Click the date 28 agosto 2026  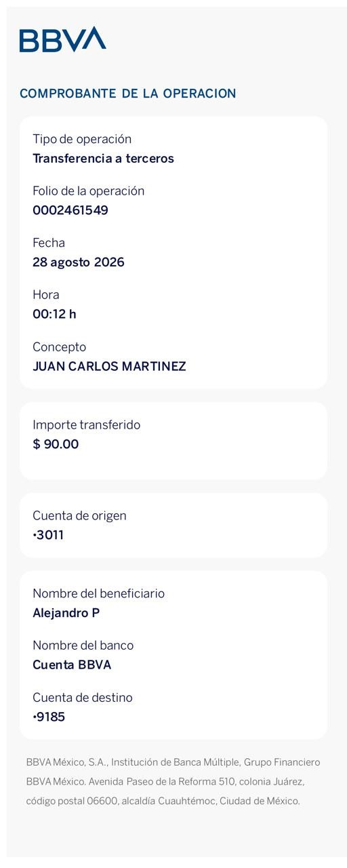pos(79,262)
